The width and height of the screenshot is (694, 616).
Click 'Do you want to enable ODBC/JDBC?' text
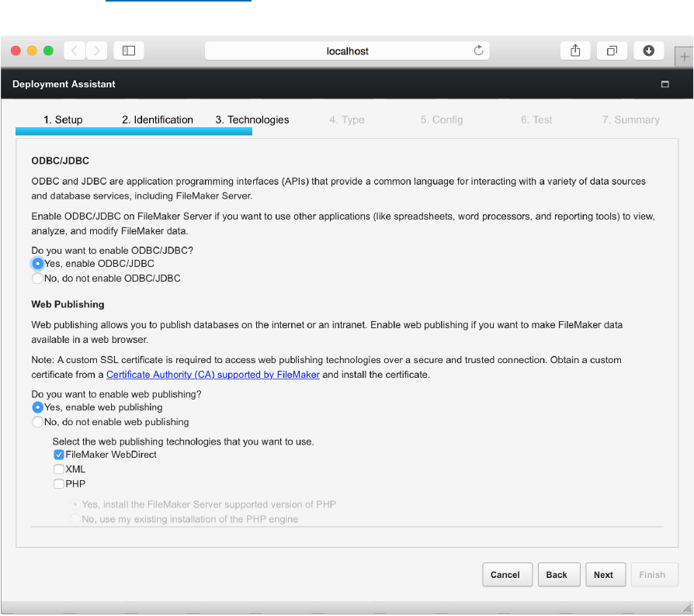(x=113, y=251)
